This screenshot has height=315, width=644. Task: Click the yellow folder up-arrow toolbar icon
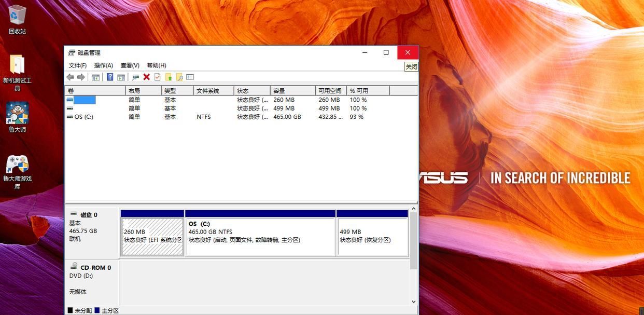169,77
